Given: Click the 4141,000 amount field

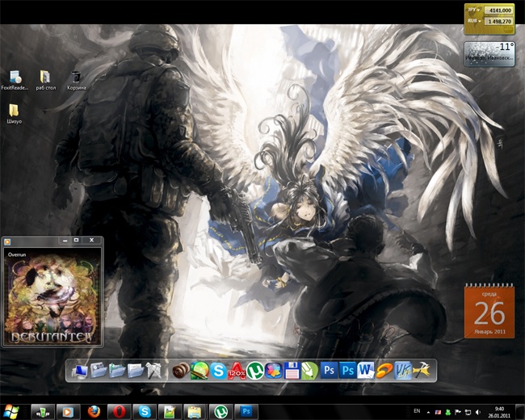Looking at the screenshot, I should pyautogui.click(x=498, y=10).
